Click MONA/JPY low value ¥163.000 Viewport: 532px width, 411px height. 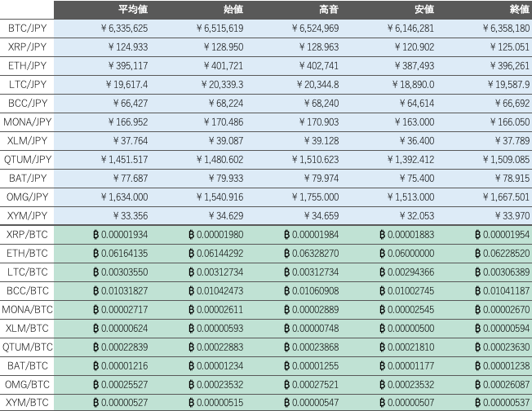[415, 122]
